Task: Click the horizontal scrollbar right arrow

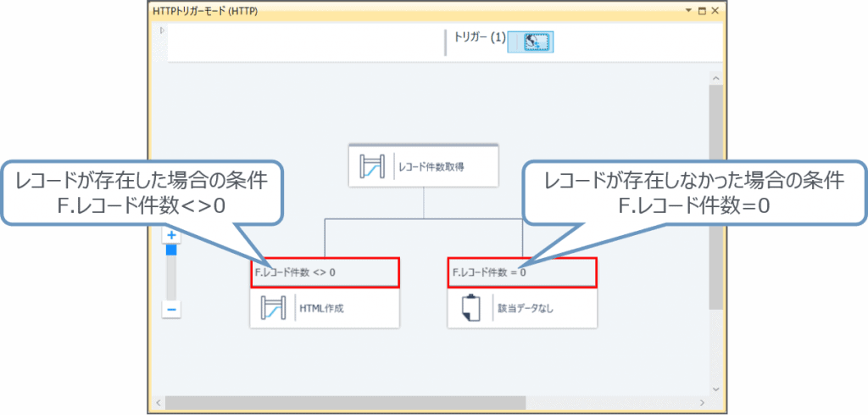Action: click(x=701, y=401)
